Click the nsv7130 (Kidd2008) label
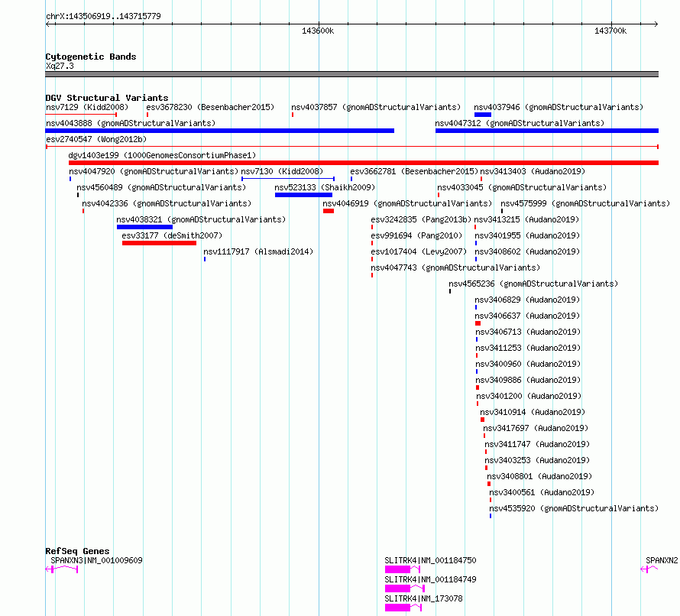 (282, 171)
